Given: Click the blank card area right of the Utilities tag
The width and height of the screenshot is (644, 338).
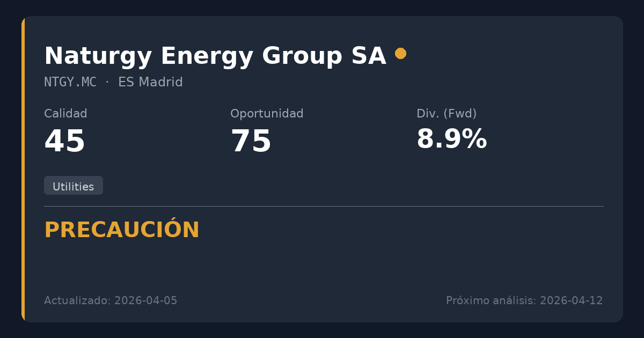Looking at the screenshot, I should pyautogui.click(x=349, y=186).
